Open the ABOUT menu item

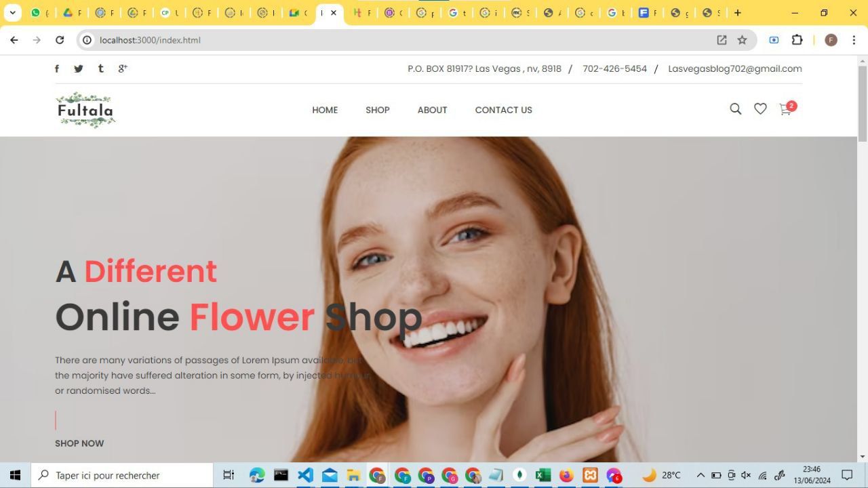click(x=432, y=110)
